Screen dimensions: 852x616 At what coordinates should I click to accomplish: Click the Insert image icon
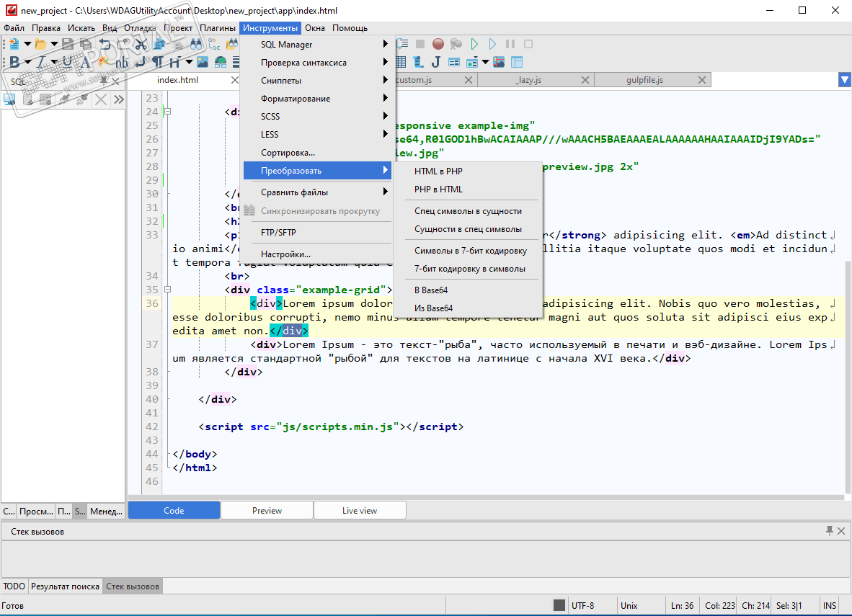click(x=203, y=62)
